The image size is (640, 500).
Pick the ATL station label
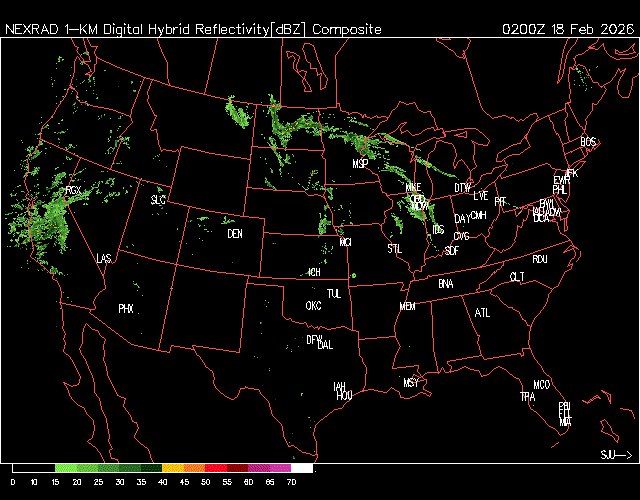tap(483, 313)
